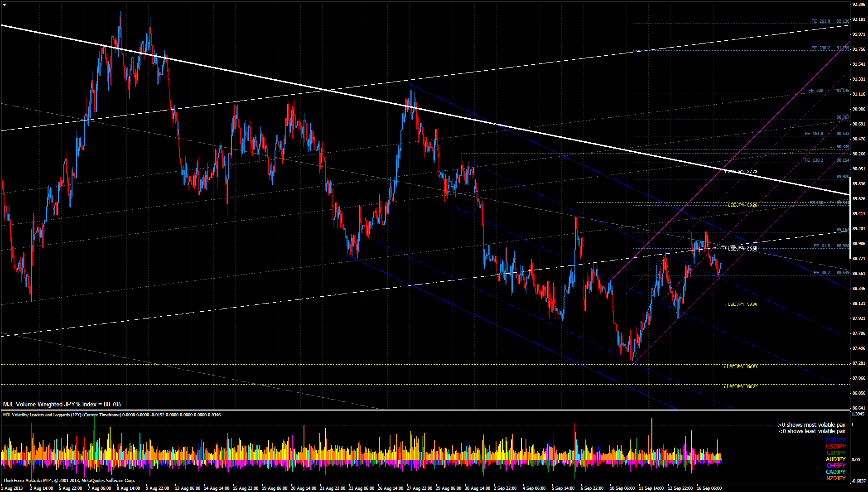Click the FE 138.2 Fibonacci expansion label
The height and width of the screenshot is (492, 868).
click(x=814, y=160)
